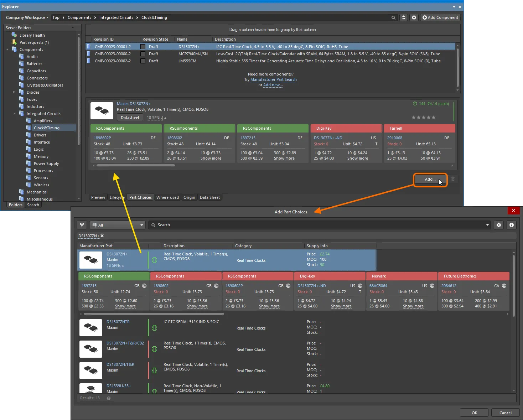Screen dimensions: 523x420
Task: Click the help icon next to Results: 13
Action: point(109,398)
